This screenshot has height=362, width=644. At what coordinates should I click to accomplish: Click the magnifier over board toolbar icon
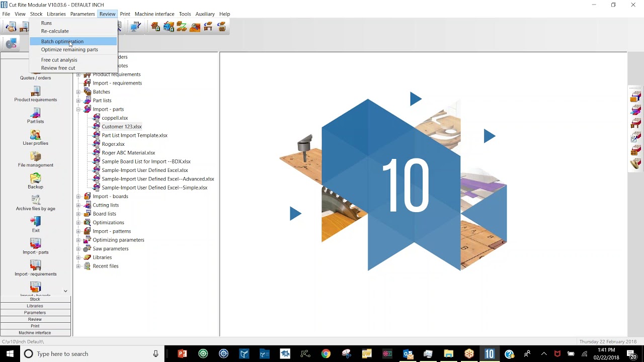(195, 27)
